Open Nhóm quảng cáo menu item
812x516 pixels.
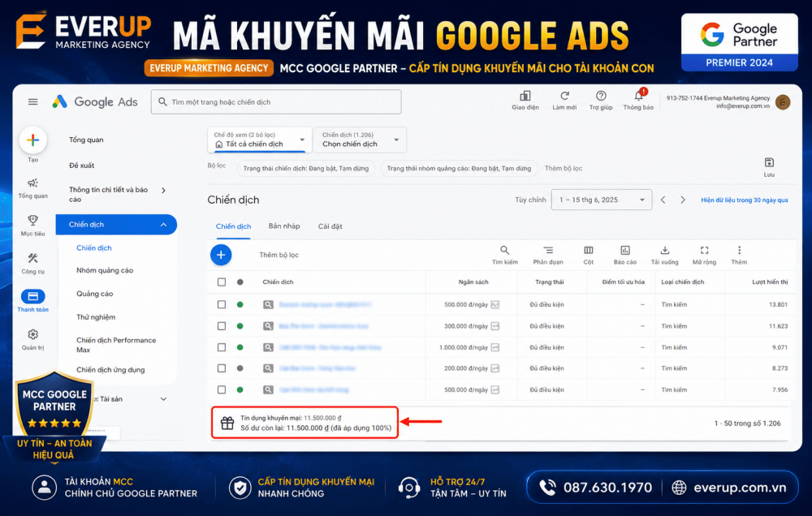(105, 270)
